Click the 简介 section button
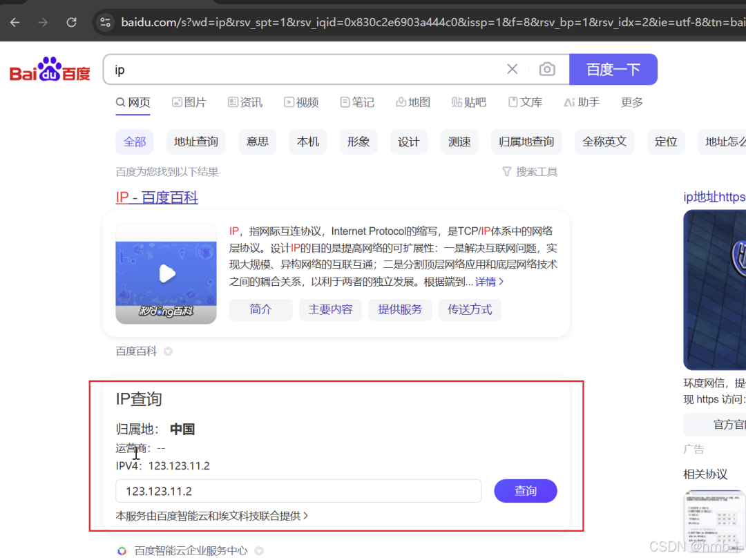This screenshot has height=560, width=746. tap(260, 310)
